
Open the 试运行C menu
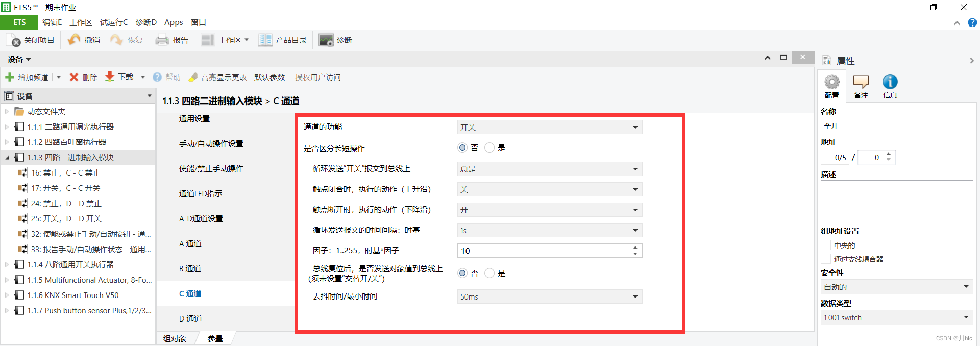(x=114, y=22)
